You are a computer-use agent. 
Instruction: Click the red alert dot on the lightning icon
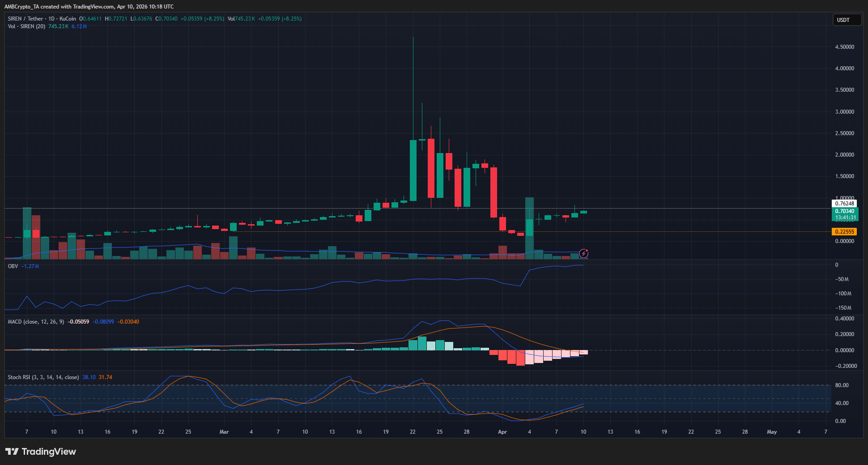pyautogui.click(x=588, y=250)
